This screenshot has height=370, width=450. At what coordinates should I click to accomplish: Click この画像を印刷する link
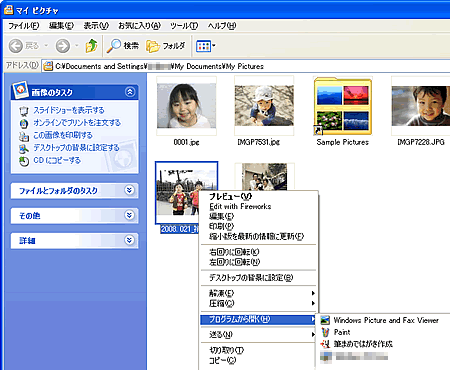click(63, 135)
